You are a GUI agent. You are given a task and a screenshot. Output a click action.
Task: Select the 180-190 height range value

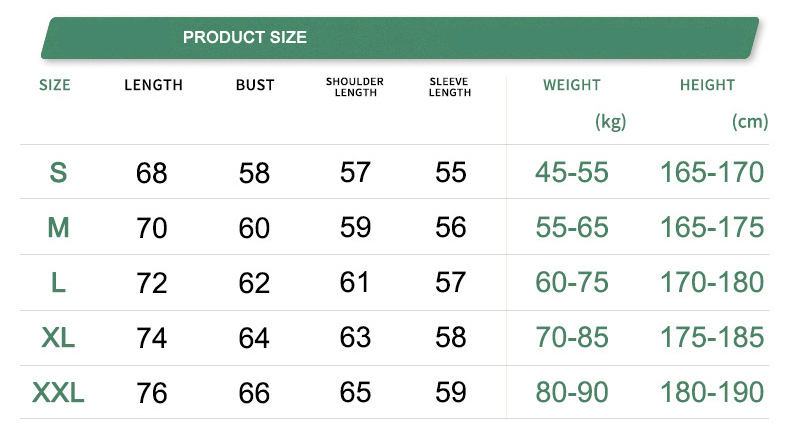(x=712, y=392)
